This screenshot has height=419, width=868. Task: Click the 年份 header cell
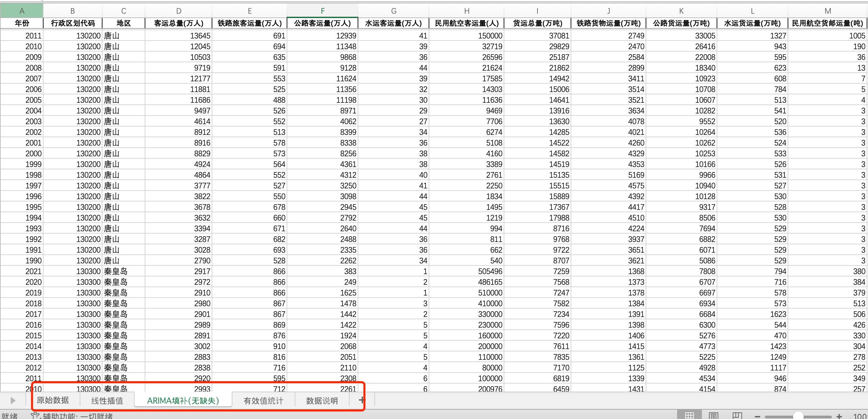21,23
